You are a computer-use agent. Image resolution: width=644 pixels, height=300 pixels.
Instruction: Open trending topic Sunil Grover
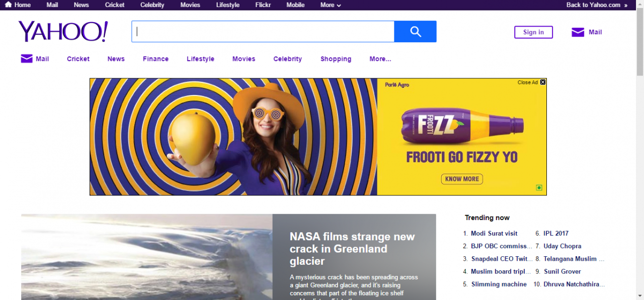(562, 272)
